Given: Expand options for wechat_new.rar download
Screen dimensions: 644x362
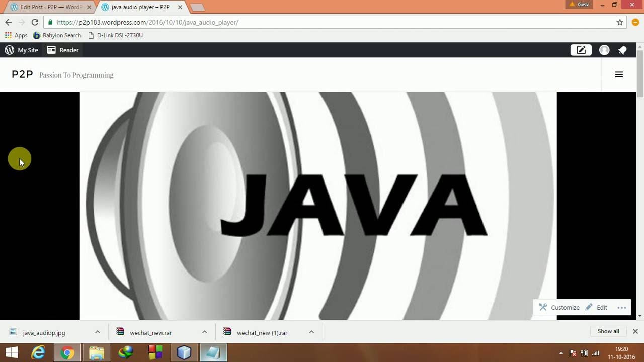Looking at the screenshot, I should (204, 332).
